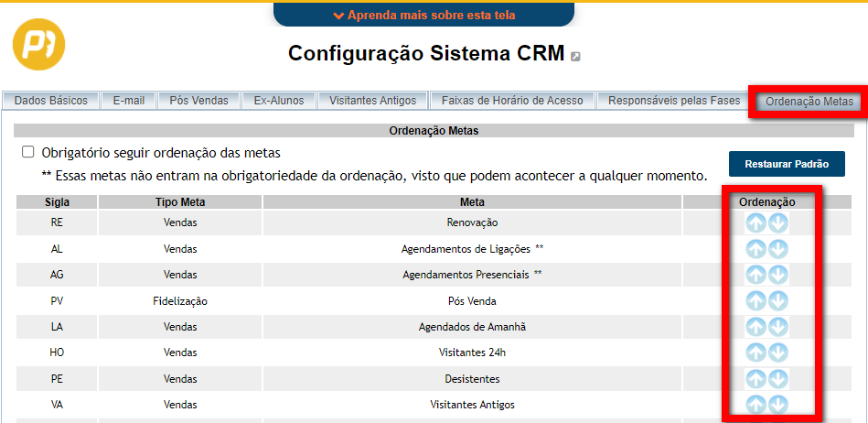Viewport: 868px width, 423px height.
Task: Go to Ex-Alunos tab
Action: point(279,101)
